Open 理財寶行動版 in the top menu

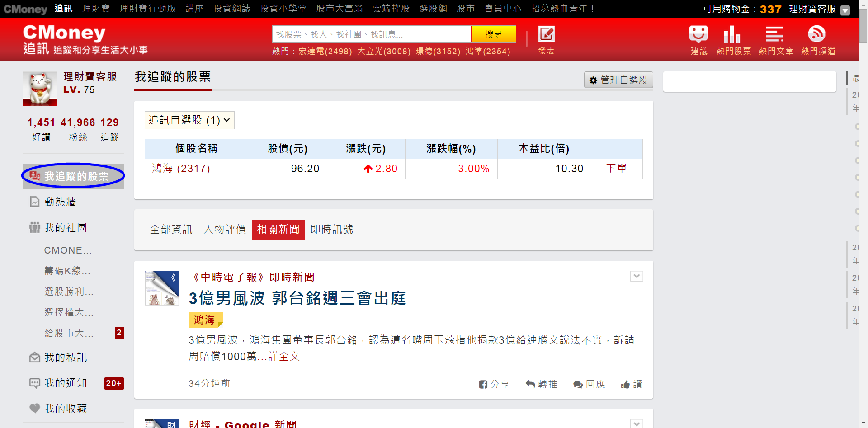(148, 9)
